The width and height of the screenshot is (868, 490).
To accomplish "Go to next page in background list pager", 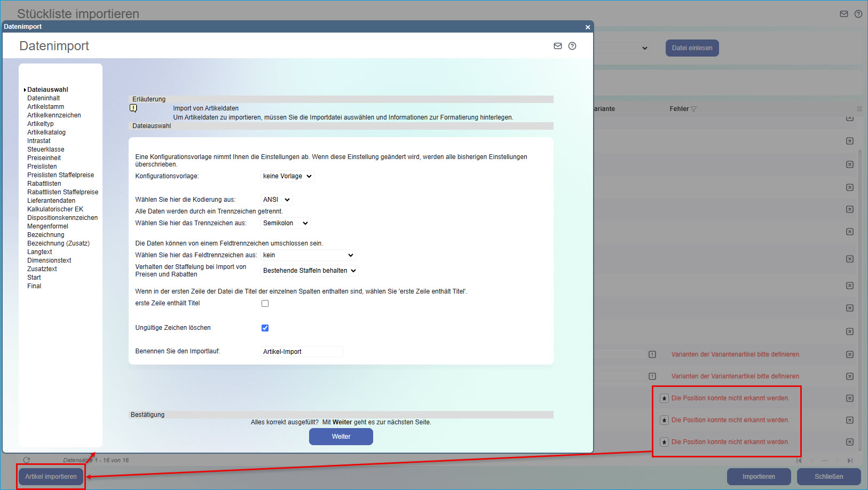I will 838,461.
